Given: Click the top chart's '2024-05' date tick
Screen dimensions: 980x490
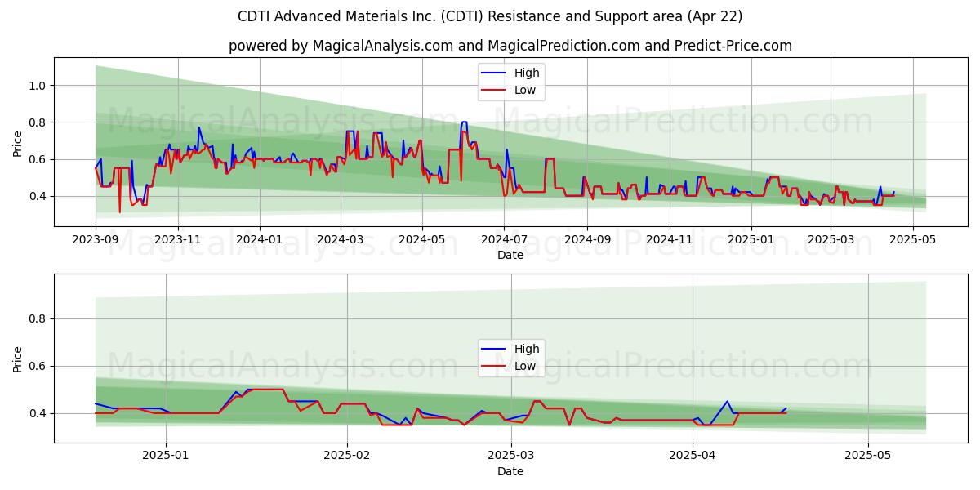Looking at the screenshot, I should 422,240.
